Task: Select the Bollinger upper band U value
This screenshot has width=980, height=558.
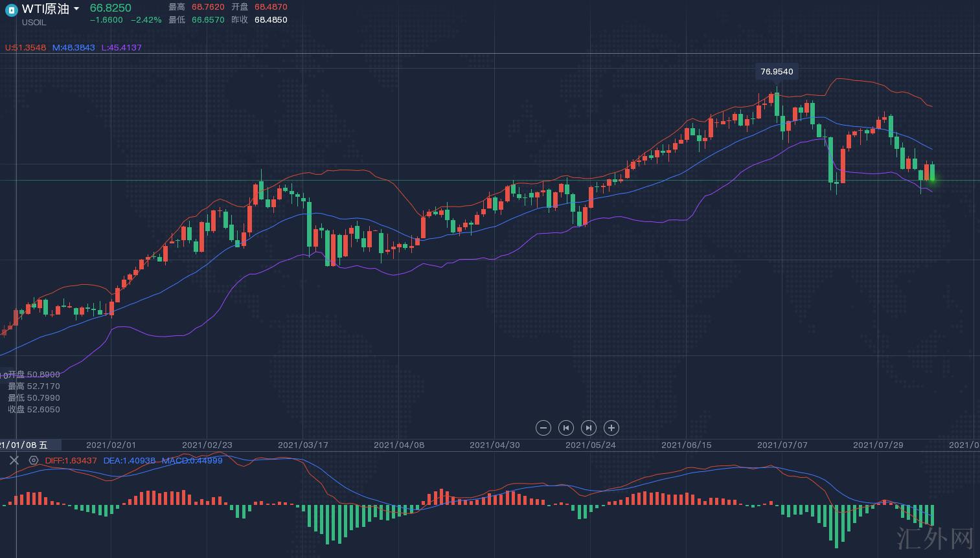Action: coord(26,47)
